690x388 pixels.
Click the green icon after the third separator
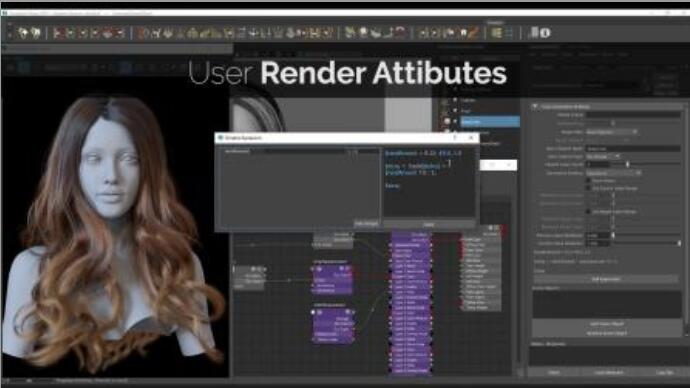[x=350, y=33]
